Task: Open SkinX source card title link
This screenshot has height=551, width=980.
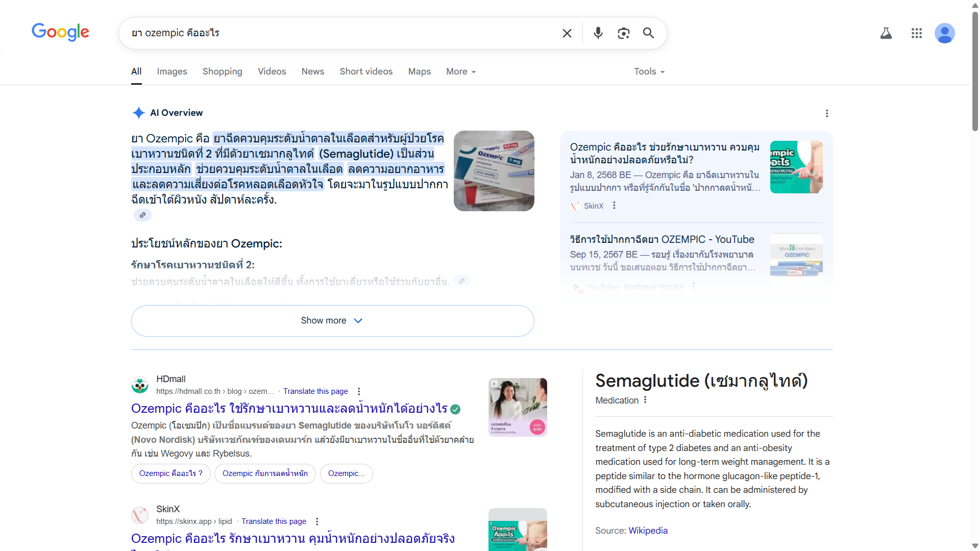Action: (x=665, y=153)
